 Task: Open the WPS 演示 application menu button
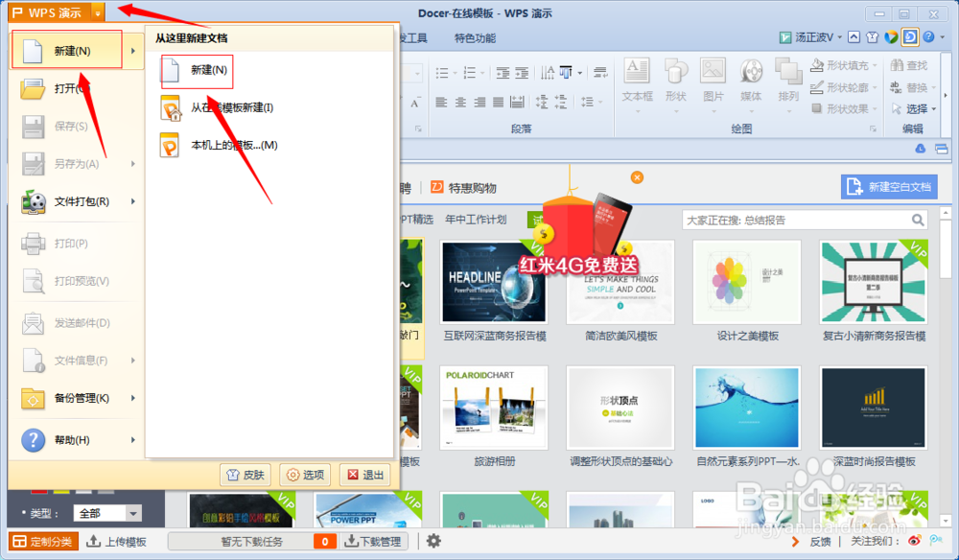coord(49,12)
